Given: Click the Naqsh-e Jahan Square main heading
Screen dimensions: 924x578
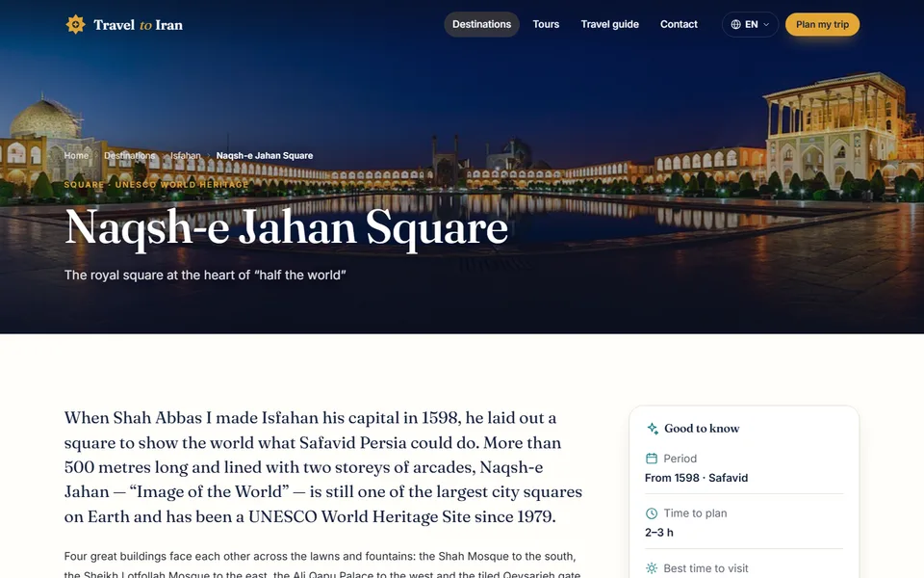Looking at the screenshot, I should (287, 227).
